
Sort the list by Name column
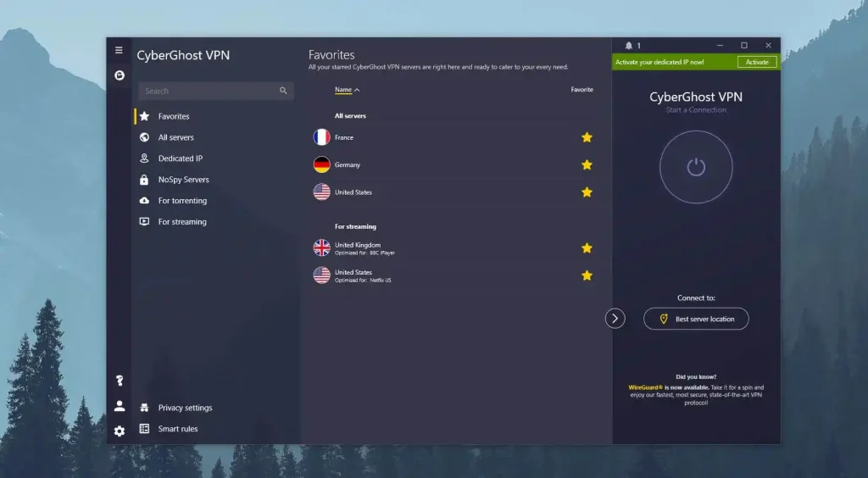coord(347,90)
